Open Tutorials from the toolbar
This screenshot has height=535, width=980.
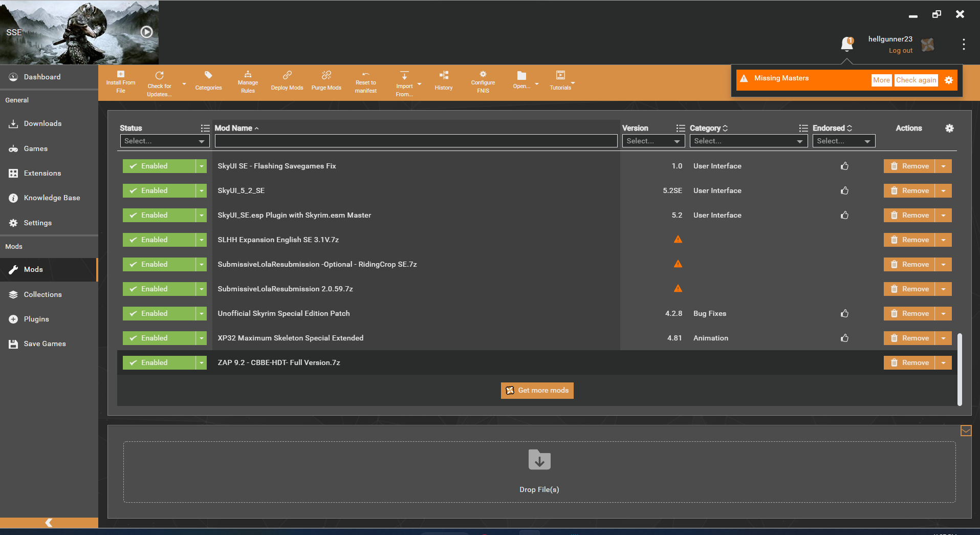(x=560, y=81)
